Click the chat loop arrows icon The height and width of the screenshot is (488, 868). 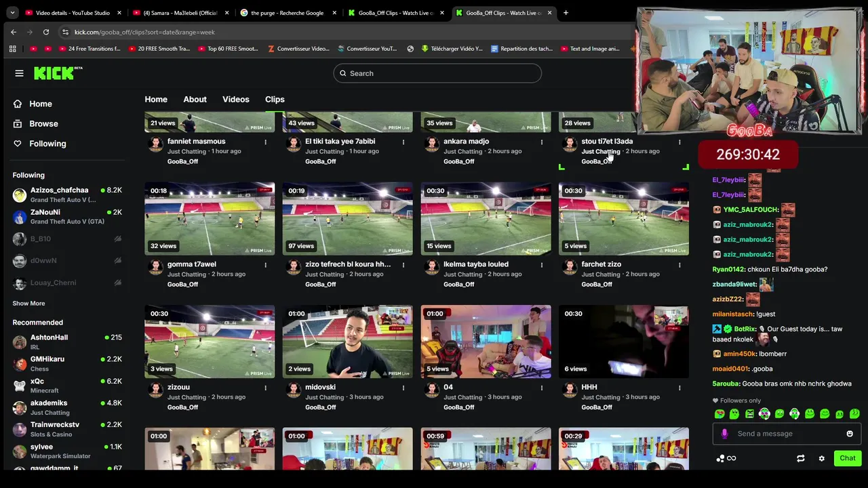pyautogui.click(x=800, y=458)
